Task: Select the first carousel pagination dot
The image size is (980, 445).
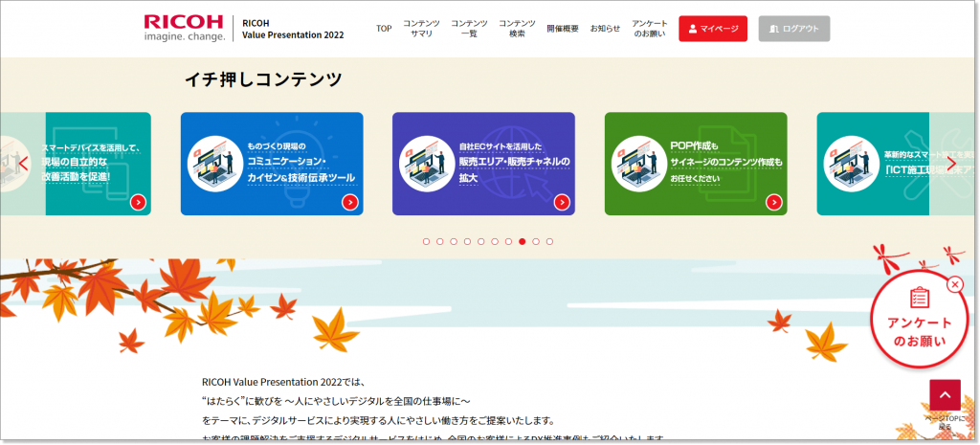Action: (426, 242)
